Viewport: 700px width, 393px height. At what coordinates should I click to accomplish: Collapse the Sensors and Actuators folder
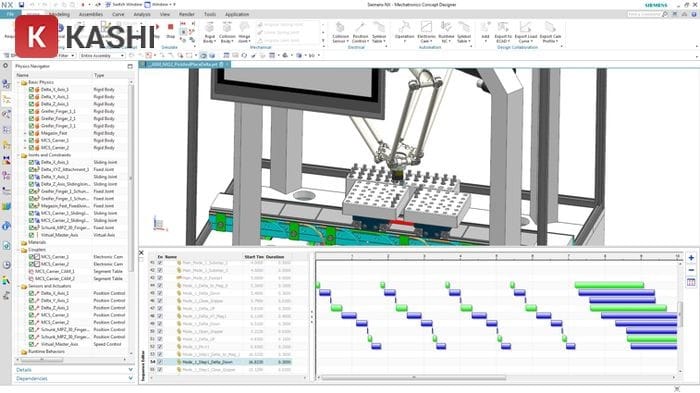point(18,286)
